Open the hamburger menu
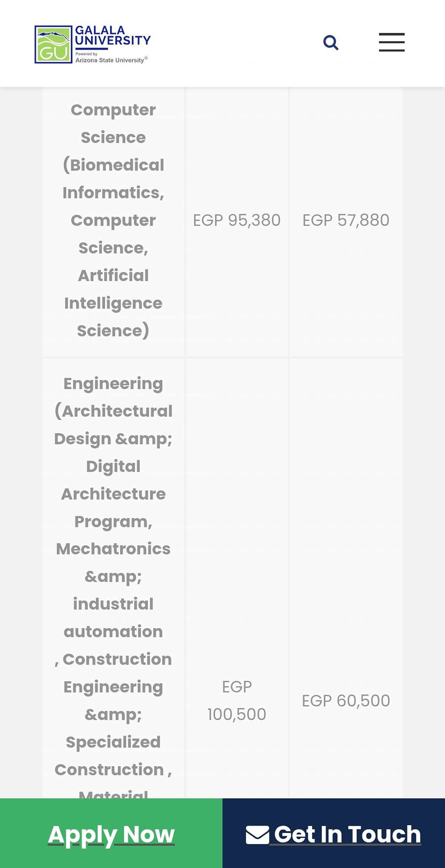The image size is (445, 868). point(392,42)
